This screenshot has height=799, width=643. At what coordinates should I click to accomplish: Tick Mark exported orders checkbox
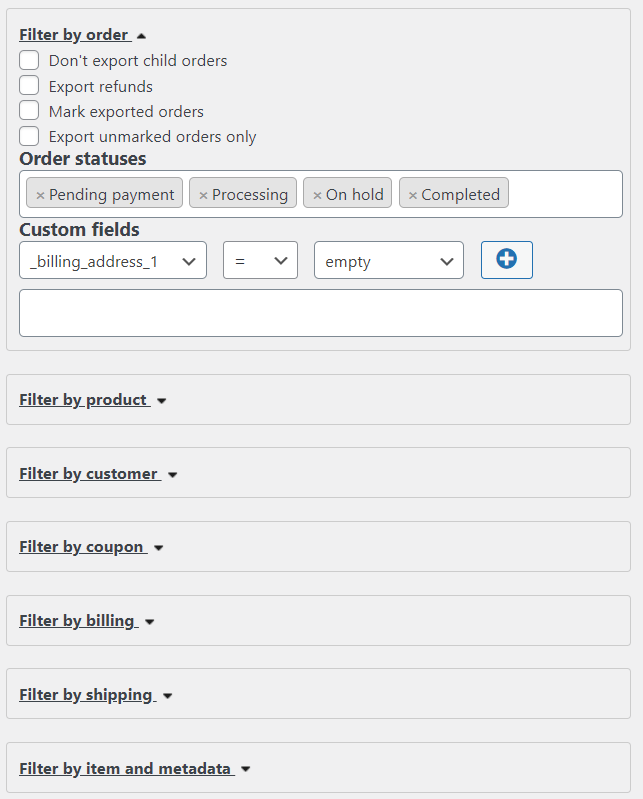click(x=30, y=111)
